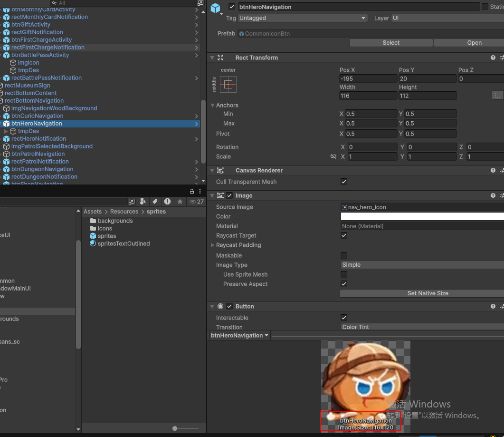The height and width of the screenshot is (437, 504).
Task: Click the search by type icon in Project toolbar
Action: click(143, 202)
